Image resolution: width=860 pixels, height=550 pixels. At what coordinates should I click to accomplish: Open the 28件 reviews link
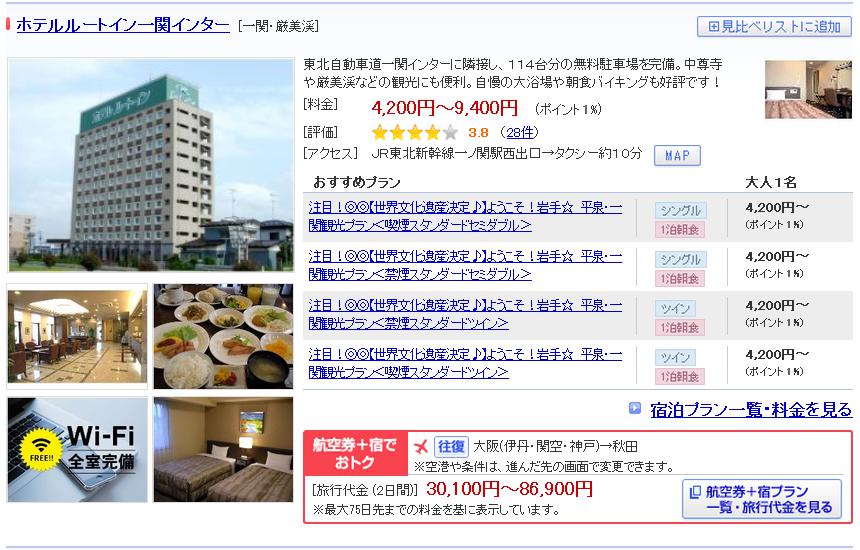click(519, 132)
